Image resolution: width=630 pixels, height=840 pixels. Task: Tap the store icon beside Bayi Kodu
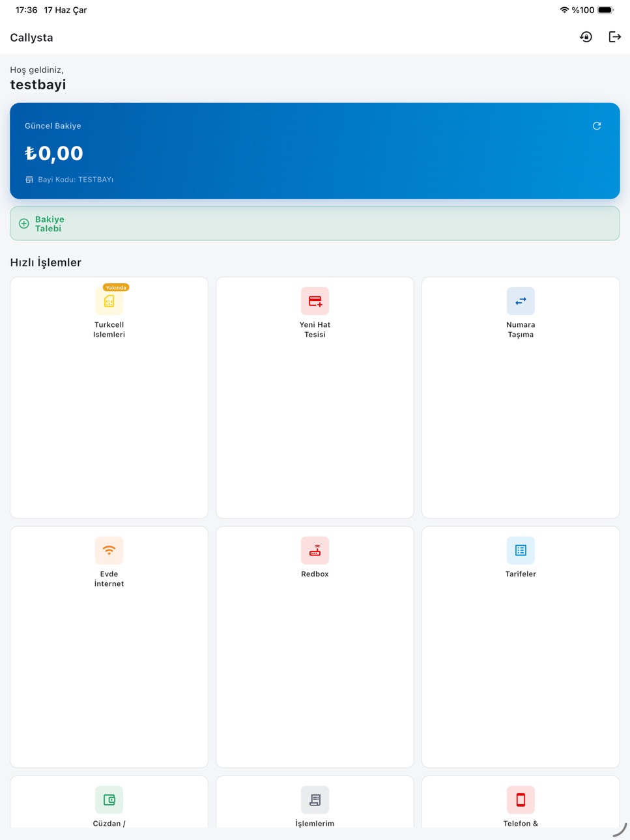29,180
